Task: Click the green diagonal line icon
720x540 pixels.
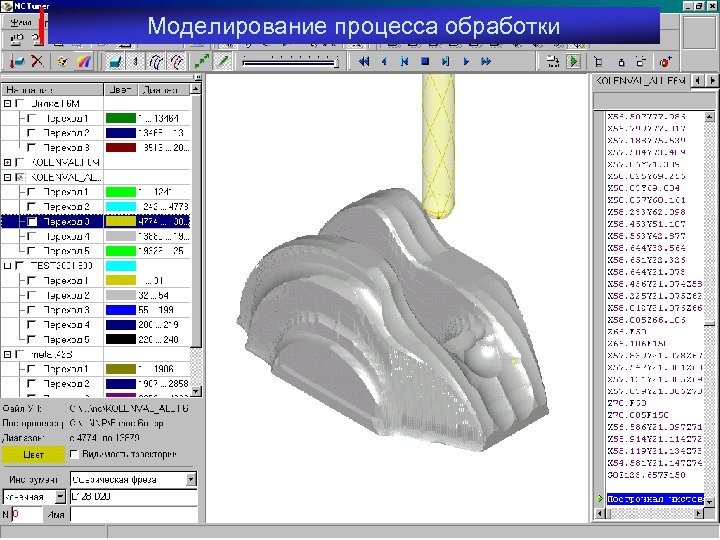Action: click(x=222, y=61)
